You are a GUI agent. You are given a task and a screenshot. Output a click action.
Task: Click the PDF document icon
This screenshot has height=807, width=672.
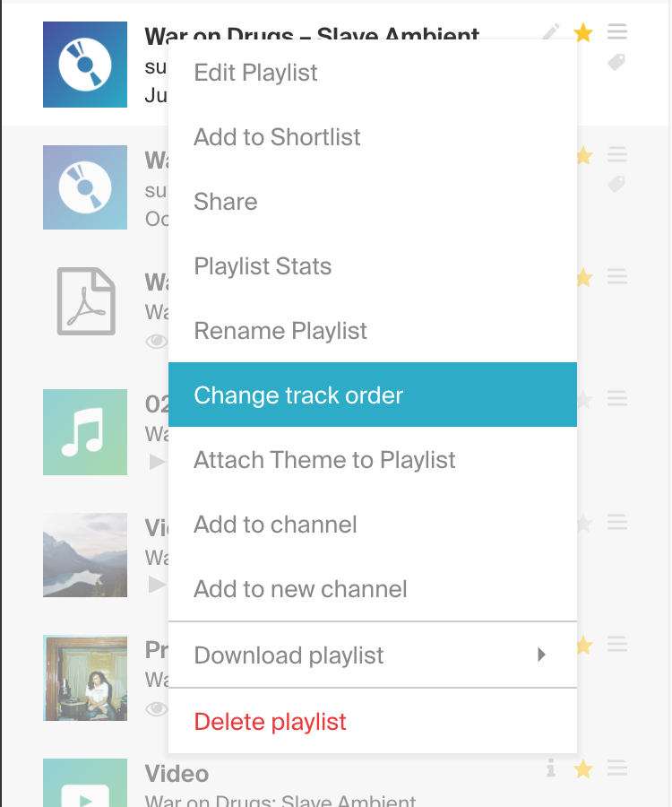[x=84, y=300]
